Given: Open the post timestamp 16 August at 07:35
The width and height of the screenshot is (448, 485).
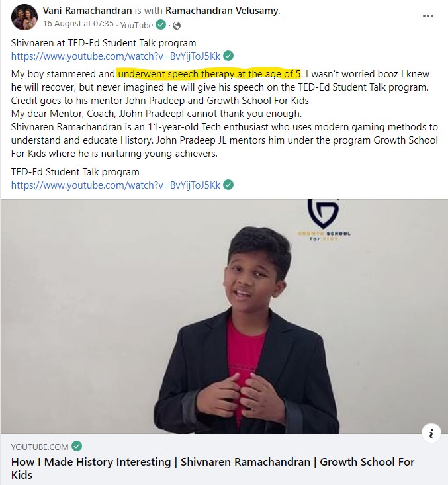Looking at the screenshot, I should (78, 24).
